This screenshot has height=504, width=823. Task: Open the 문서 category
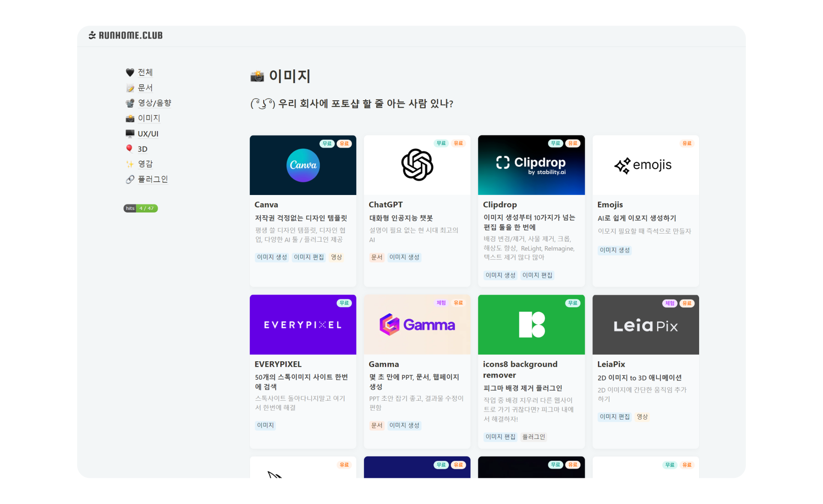coord(145,88)
